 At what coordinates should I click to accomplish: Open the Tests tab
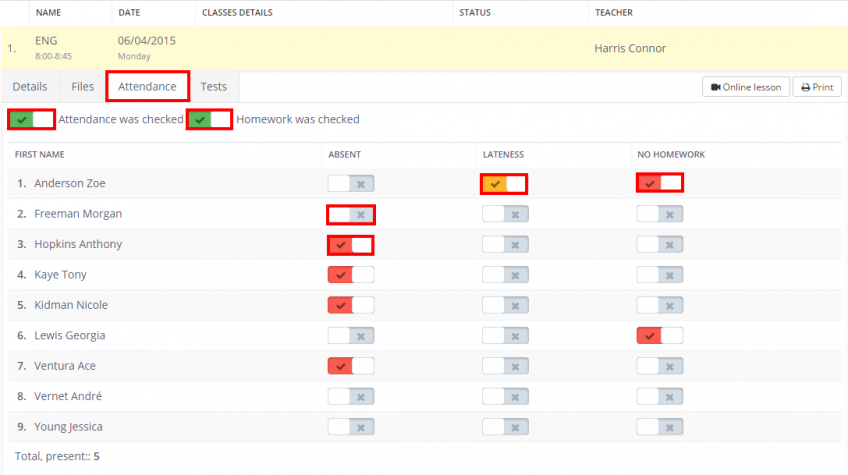(213, 87)
